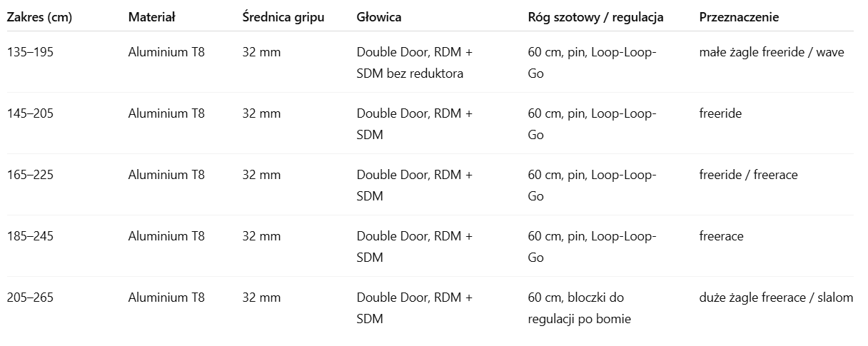Click the "Zakres (cm)" column header
Image resolution: width=868 pixels, height=346 pixels.
coord(39,17)
